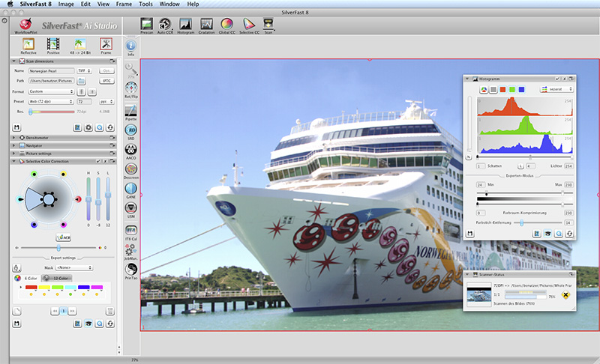The image size is (600, 364).
Task: Click the USM sharpening icon
Action: point(130,210)
